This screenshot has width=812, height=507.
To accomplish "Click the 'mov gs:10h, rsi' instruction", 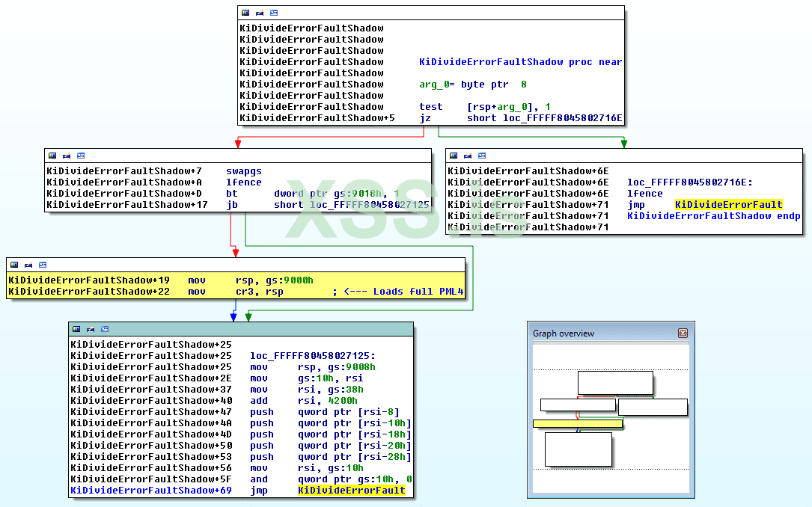I will point(307,378).
